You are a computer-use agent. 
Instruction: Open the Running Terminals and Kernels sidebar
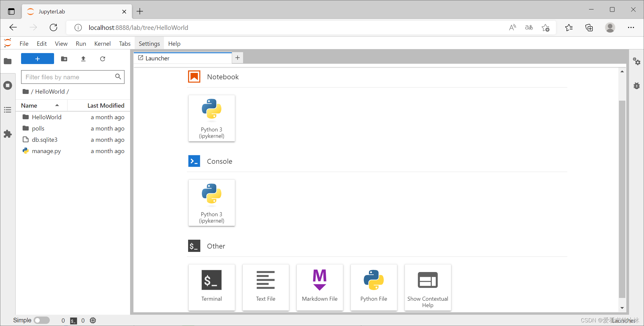coord(8,85)
